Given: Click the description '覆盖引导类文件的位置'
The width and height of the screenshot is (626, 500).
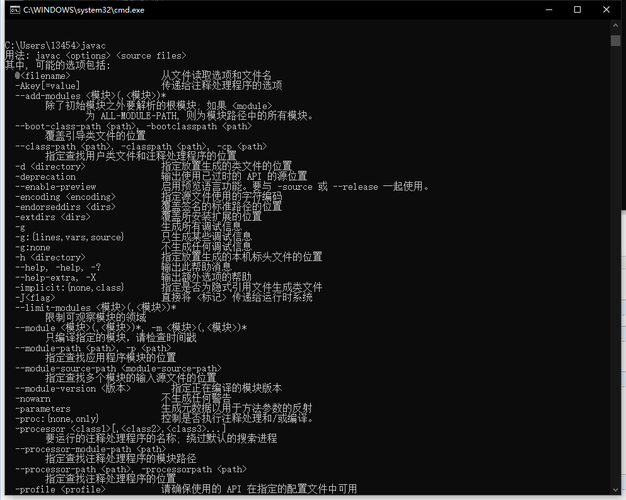Looking at the screenshot, I should coord(95,136).
